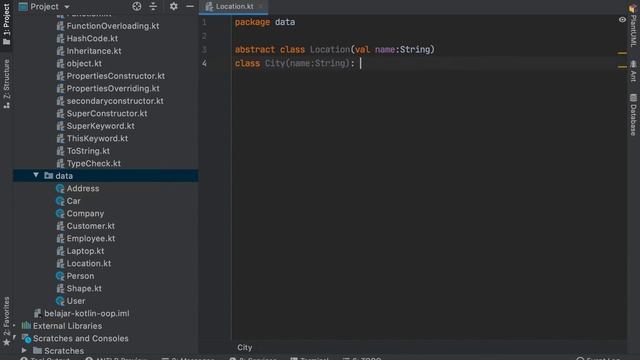
Task: Collapse the data folder arrow
Action: (36, 176)
